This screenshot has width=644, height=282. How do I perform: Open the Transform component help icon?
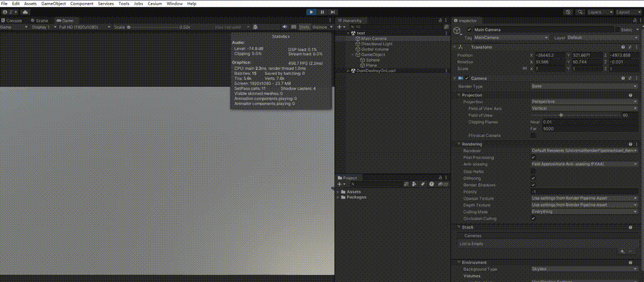coord(623,47)
